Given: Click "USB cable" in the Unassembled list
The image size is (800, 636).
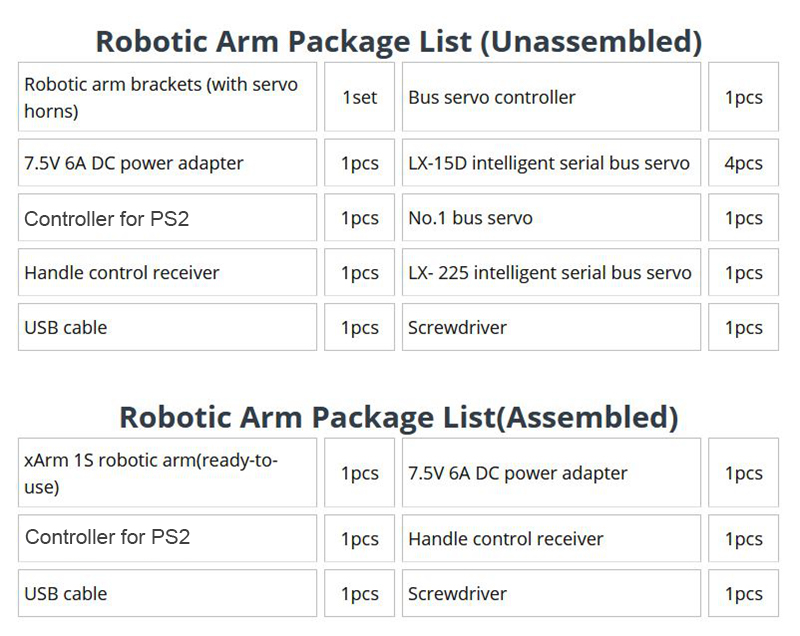Looking at the screenshot, I should (167, 327).
